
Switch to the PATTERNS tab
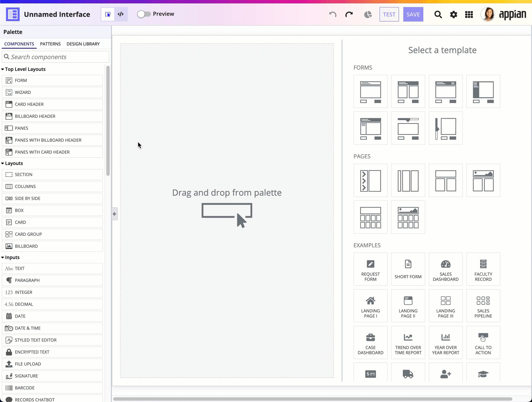(x=50, y=44)
